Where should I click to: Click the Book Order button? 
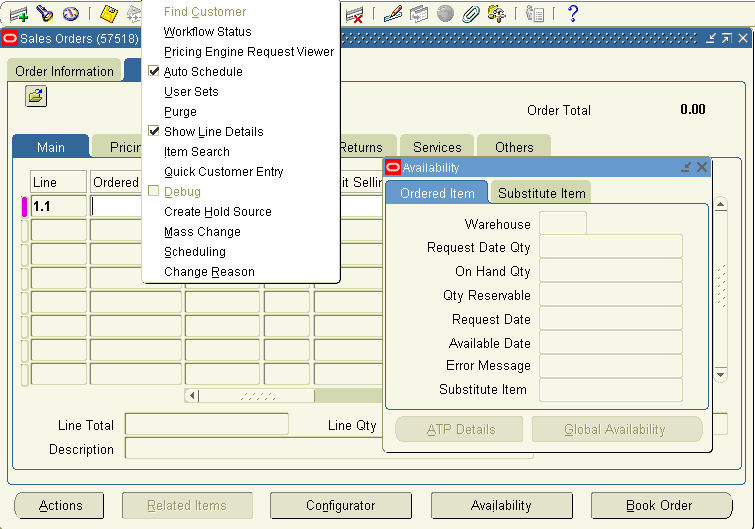[660, 505]
